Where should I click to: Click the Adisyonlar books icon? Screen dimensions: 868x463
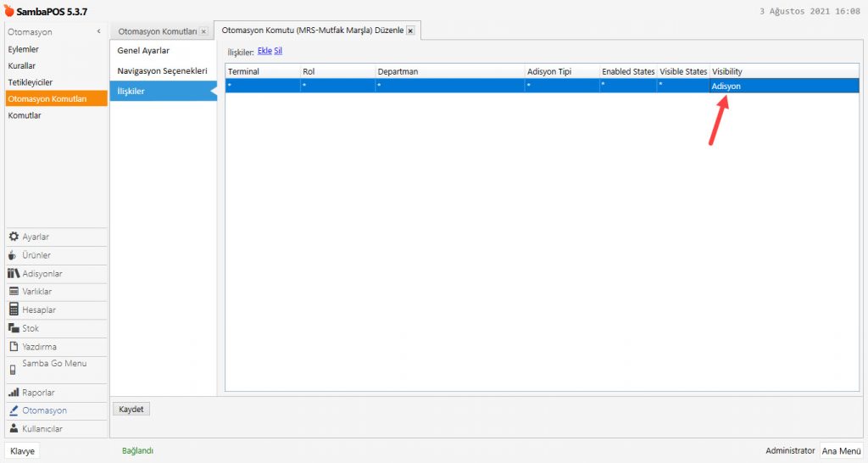(x=14, y=274)
